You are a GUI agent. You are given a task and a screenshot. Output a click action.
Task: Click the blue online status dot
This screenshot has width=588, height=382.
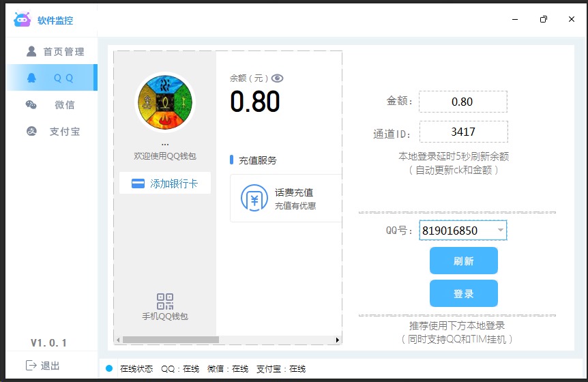tap(109, 368)
